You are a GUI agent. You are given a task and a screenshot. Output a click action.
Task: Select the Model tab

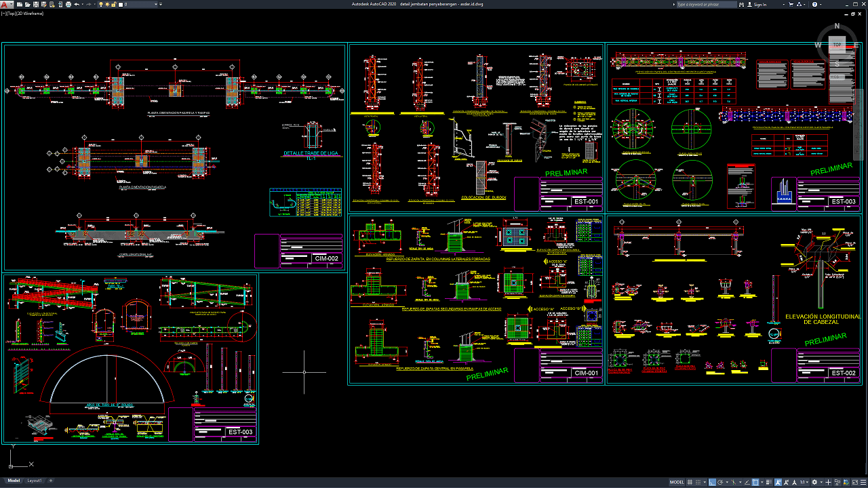coord(14,481)
